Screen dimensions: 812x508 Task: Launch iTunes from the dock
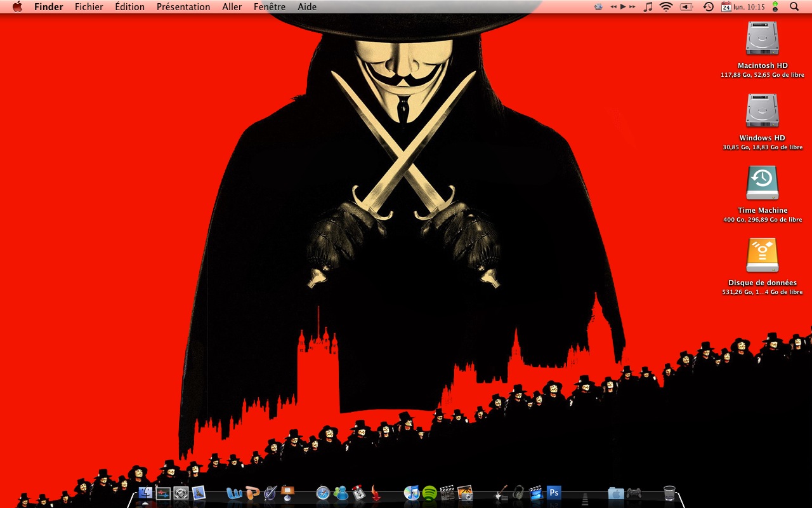point(412,493)
